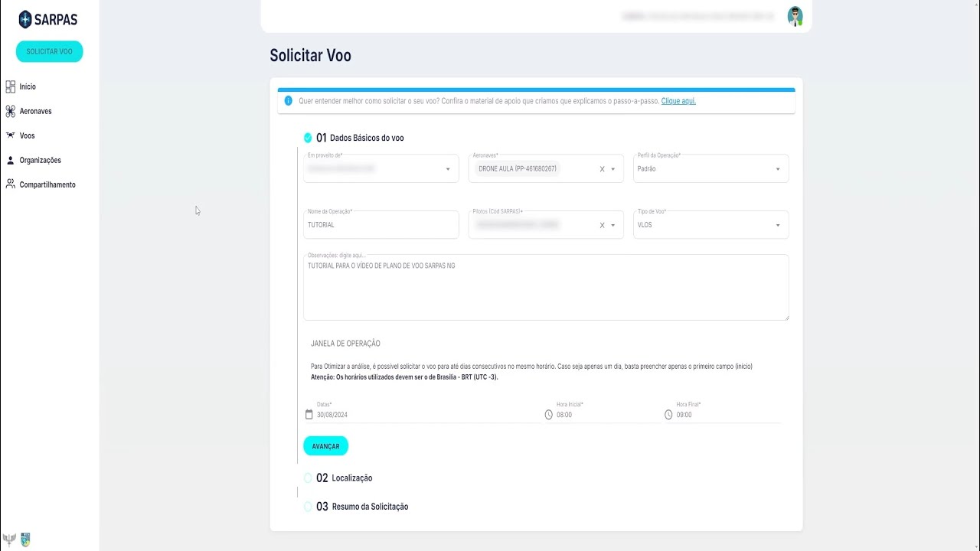Viewport: 980px width, 551px height.
Task: Clear the DRONE AULA aircraft selection
Action: tap(602, 169)
